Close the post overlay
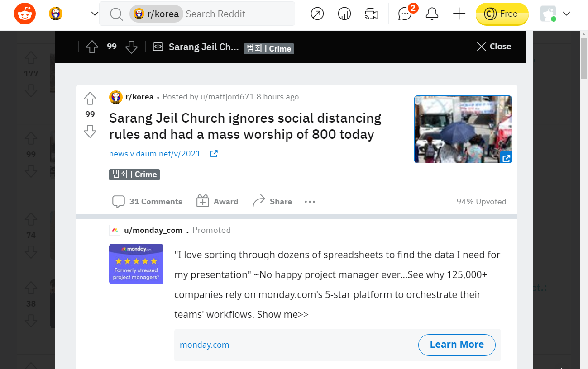This screenshot has width=588, height=369. [x=494, y=47]
